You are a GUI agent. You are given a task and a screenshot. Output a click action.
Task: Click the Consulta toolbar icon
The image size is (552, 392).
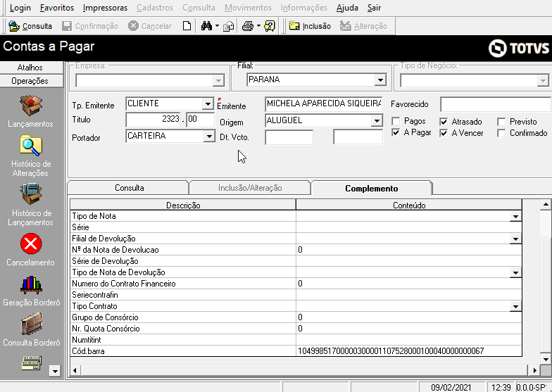tap(14, 26)
